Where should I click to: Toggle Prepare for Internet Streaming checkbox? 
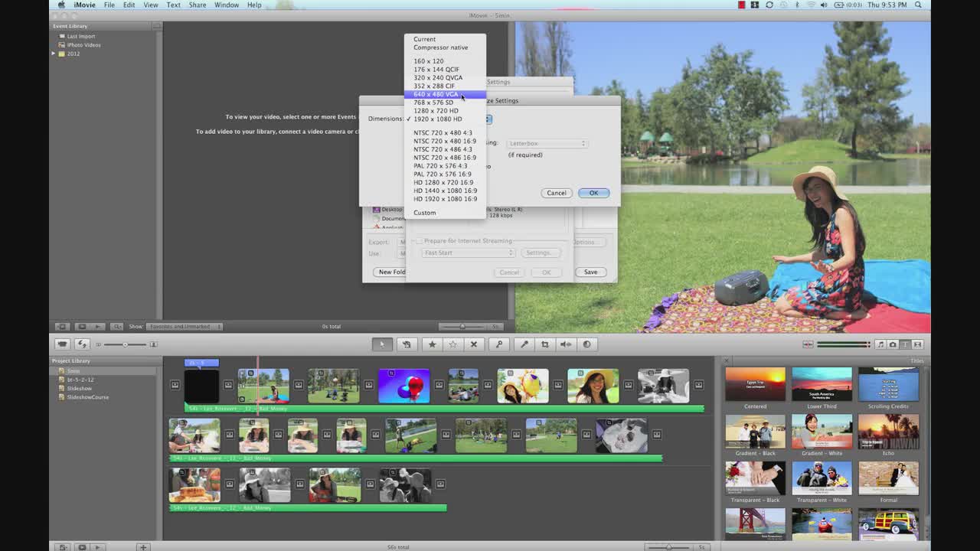(420, 241)
